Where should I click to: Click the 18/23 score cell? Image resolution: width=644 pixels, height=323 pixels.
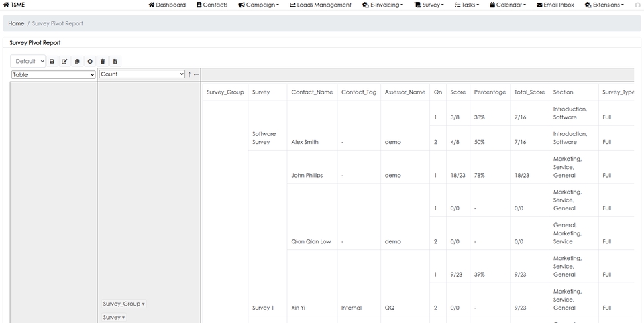point(458,176)
